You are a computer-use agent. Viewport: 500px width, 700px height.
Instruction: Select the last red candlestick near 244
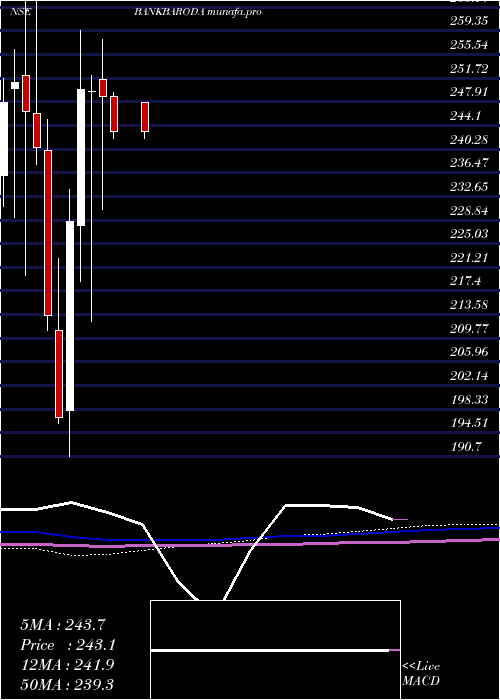coord(145,117)
